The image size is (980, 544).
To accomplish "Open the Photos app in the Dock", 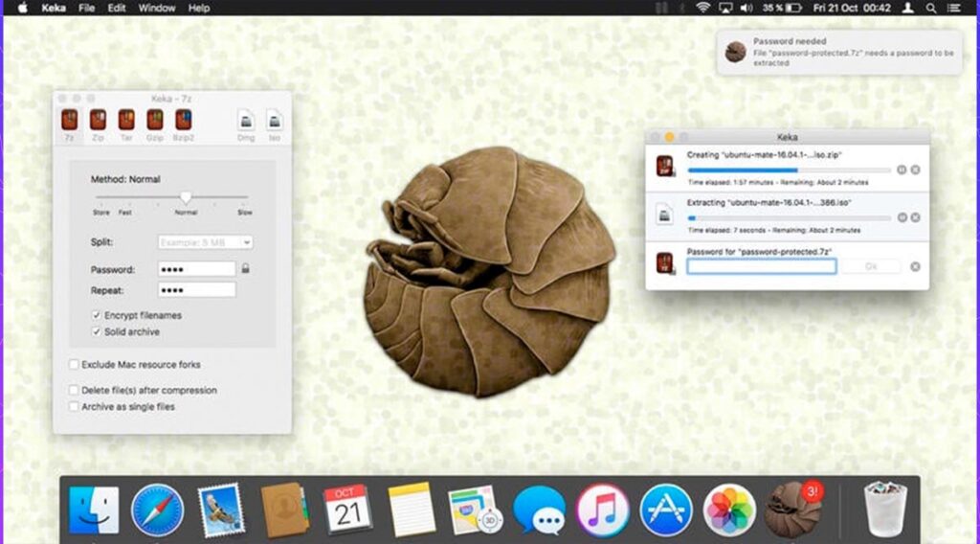I will [729, 510].
